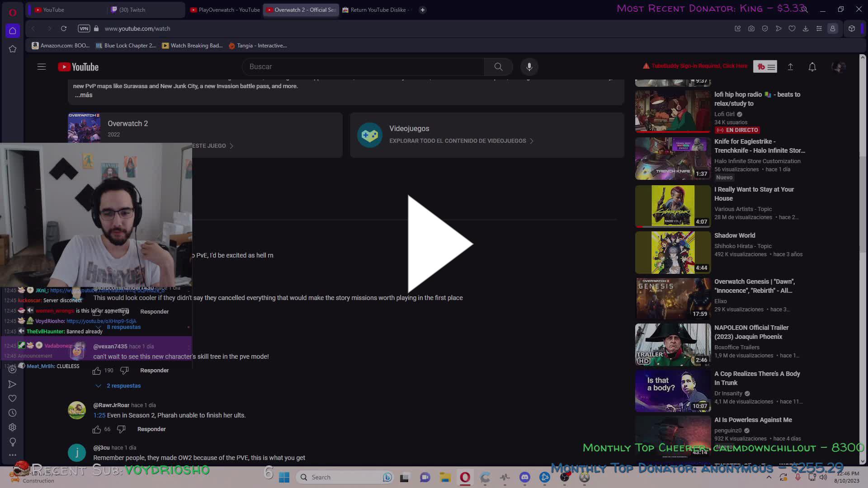Open the VPN badge in the address bar
Image resolution: width=868 pixels, height=488 pixels.
coord(84,28)
